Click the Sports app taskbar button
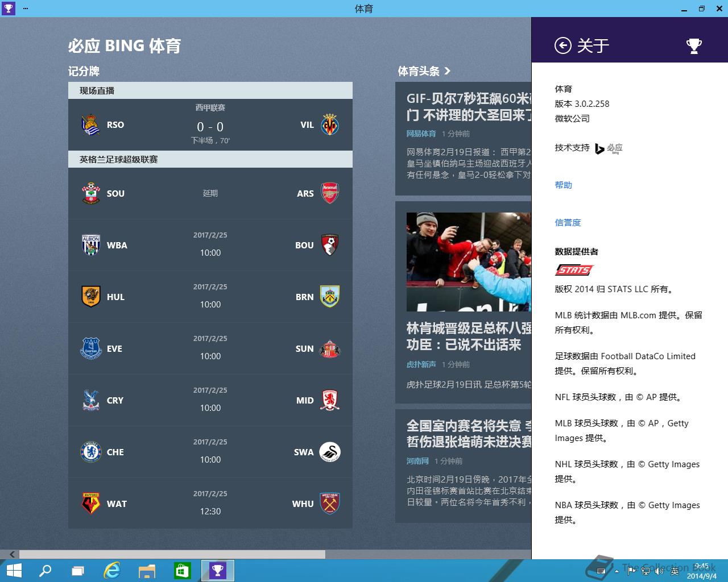The width and height of the screenshot is (728, 582). click(x=218, y=571)
